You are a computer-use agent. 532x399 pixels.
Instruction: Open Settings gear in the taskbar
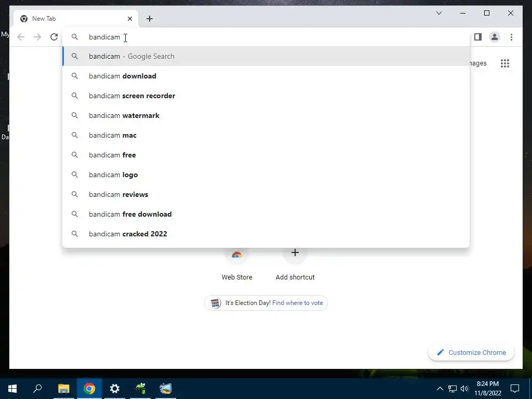pyautogui.click(x=115, y=389)
